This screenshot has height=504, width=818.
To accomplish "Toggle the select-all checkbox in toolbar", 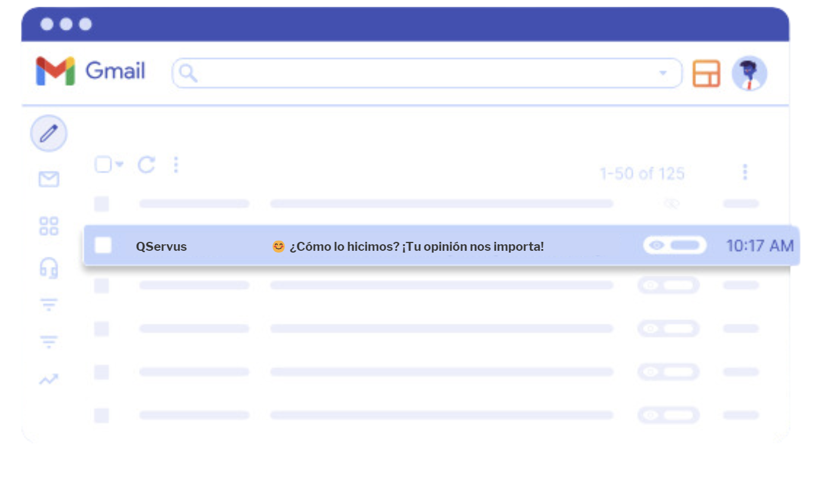I will pyautogui.click(x=103, y=165).
